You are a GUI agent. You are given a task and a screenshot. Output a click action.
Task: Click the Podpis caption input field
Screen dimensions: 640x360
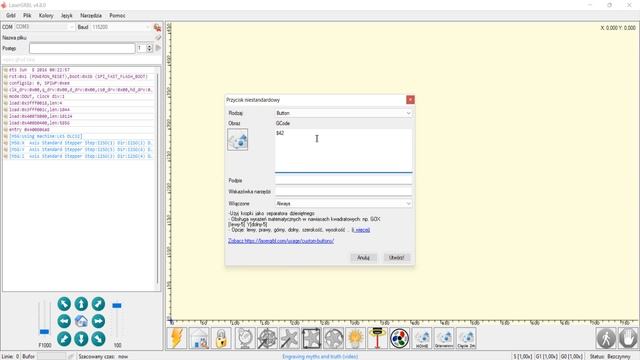click(x=344, y=180)
